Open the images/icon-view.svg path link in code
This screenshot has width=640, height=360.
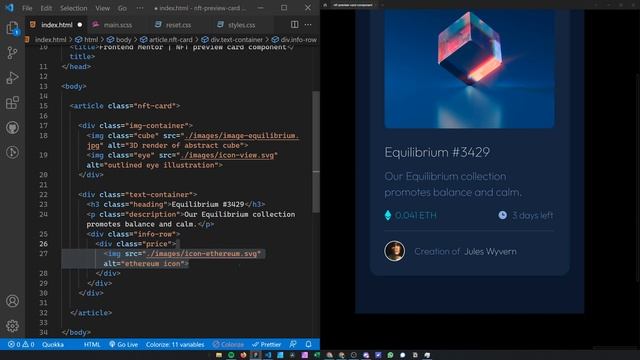227,155
